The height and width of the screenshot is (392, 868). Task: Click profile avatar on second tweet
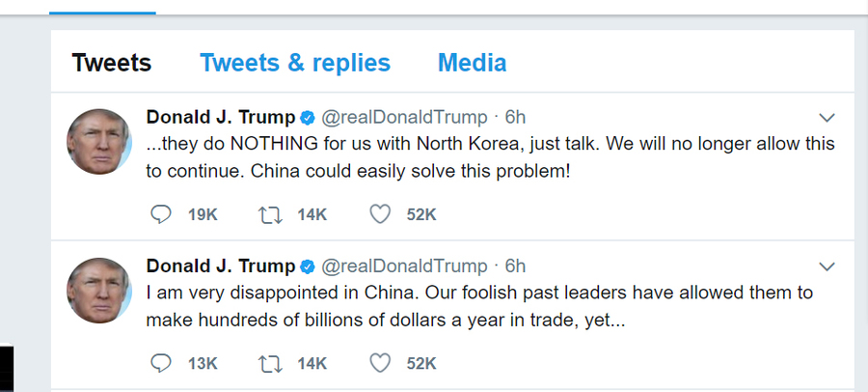[99, 291]
